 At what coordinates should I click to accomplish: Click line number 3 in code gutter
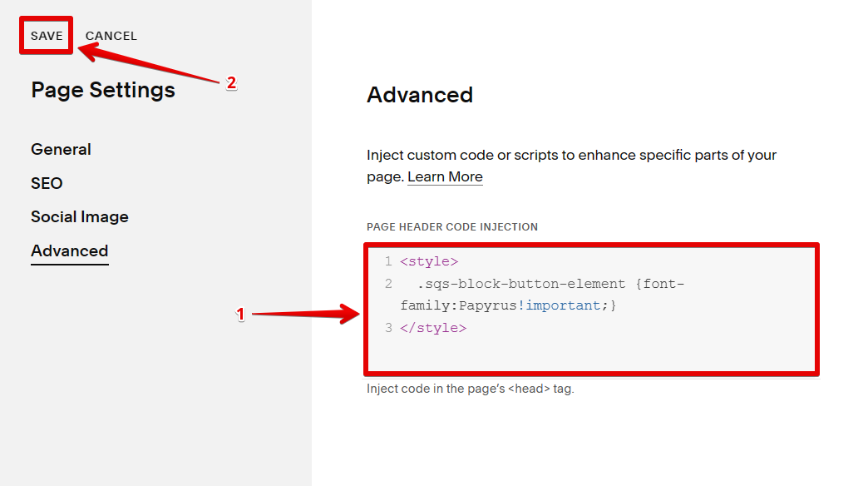[x=387, y=328]
